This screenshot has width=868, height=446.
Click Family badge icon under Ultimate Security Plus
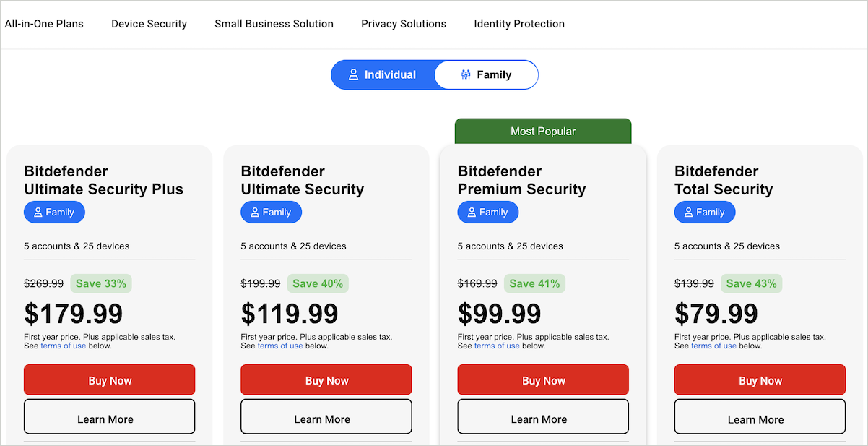coord(38,213)
